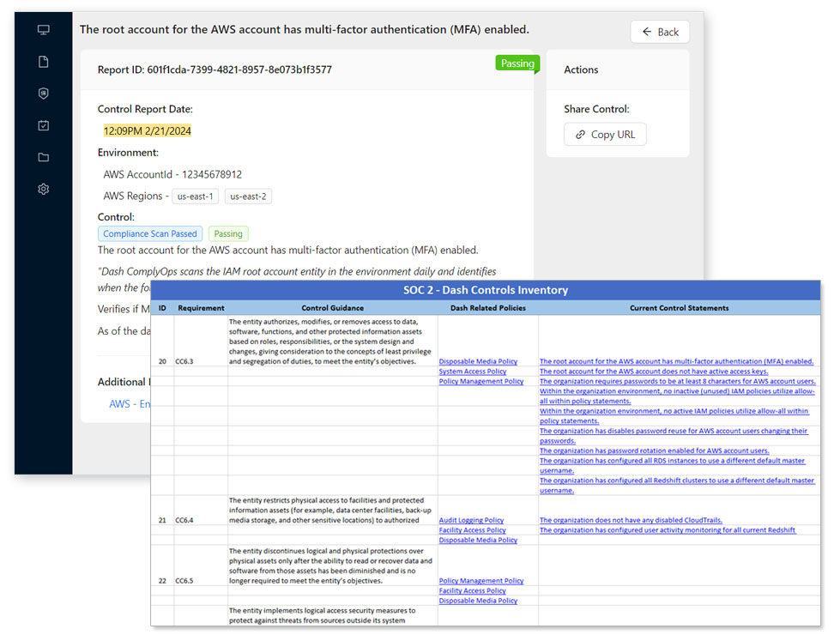The width and height of the screenshot is (840, 641).
Task: Open System Access Policy link
Action: tap(473, 372)
